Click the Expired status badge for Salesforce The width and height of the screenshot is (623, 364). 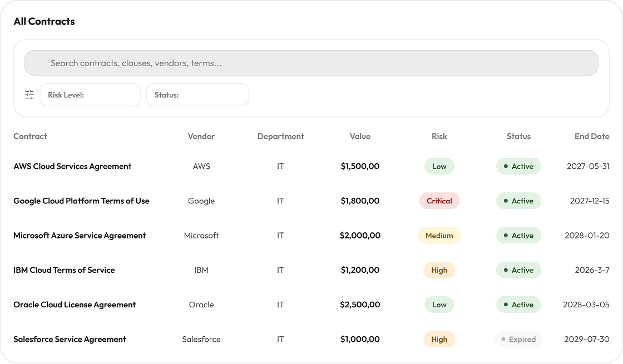pos(518,339)
